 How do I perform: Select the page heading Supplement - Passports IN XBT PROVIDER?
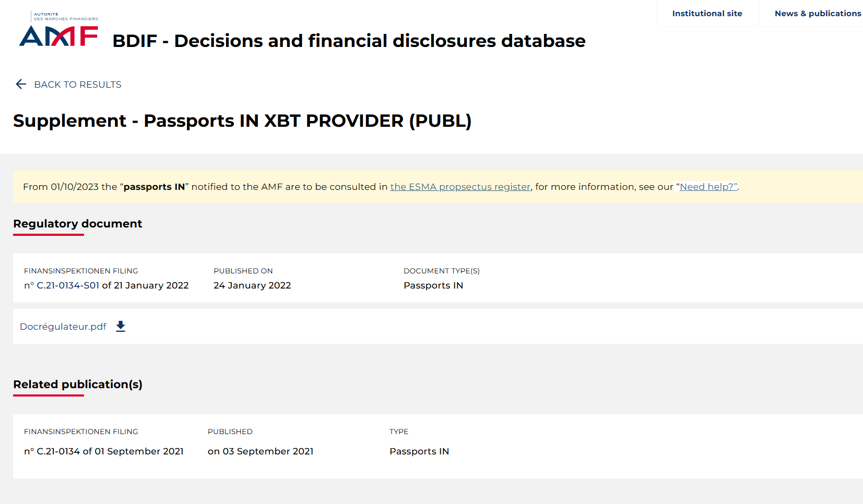[x=242, y=121]
